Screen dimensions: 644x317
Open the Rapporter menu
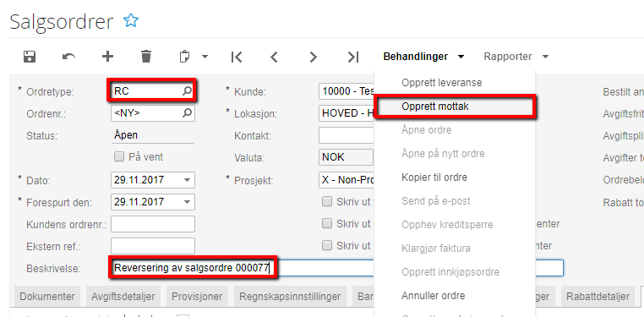516,57
